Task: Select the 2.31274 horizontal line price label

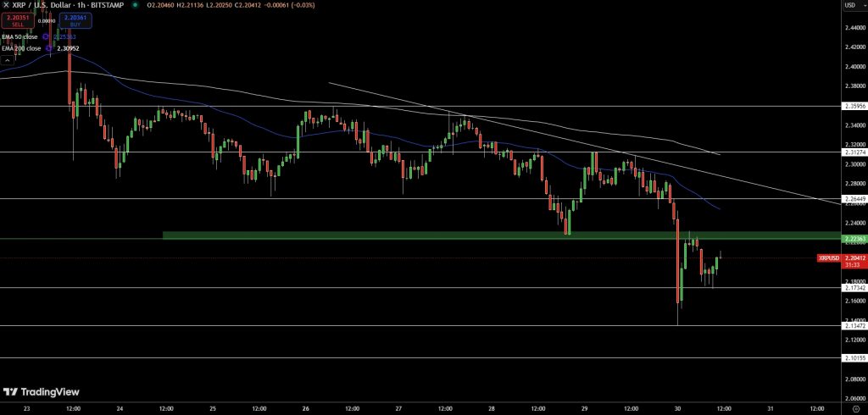Action: tap(853, 152)
